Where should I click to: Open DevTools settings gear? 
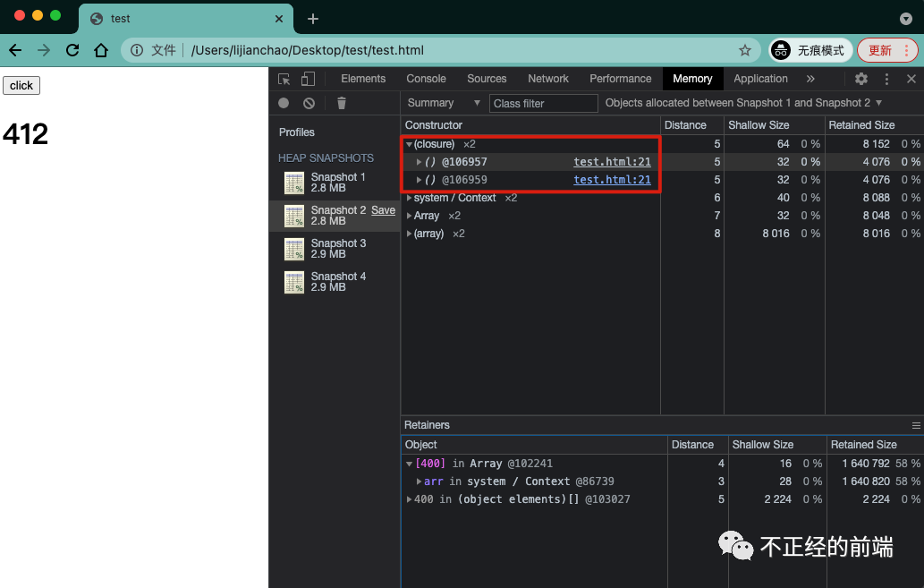(861, 79)
